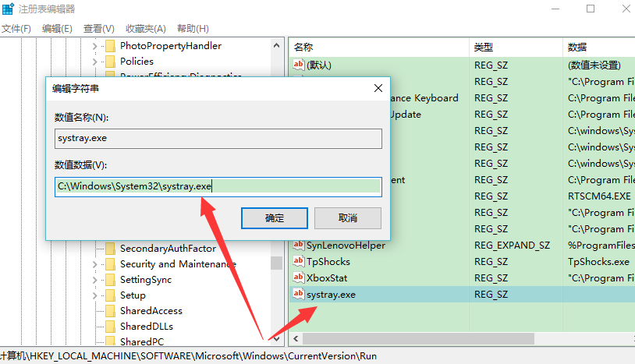Click the string icon of SynLenovoHelper value

click(299, 245)
